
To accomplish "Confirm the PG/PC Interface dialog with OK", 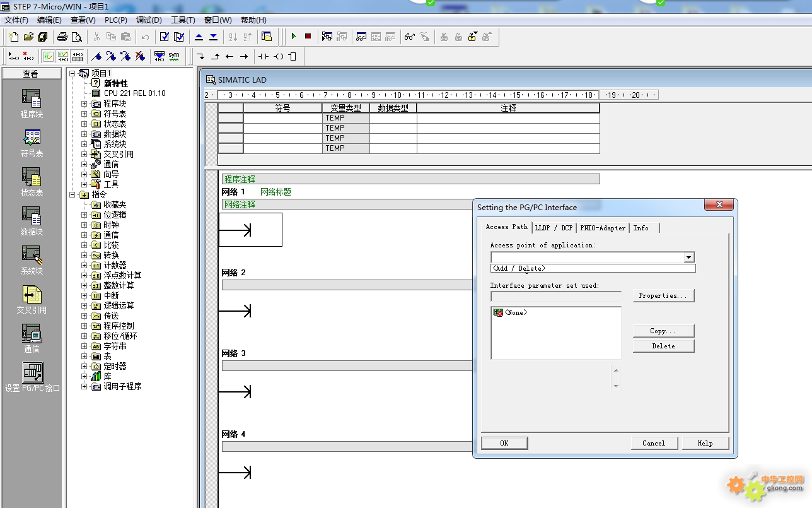I will pos(504,443).
